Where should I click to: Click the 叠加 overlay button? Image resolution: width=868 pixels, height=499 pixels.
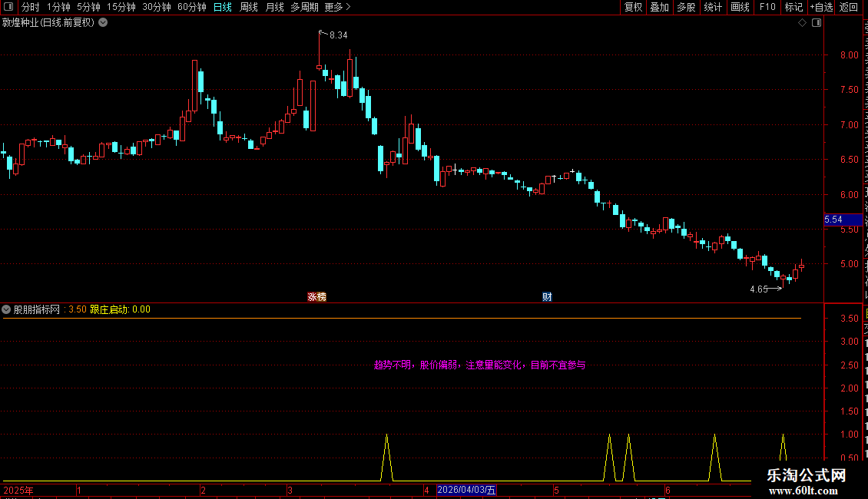[x=659, y=7]
